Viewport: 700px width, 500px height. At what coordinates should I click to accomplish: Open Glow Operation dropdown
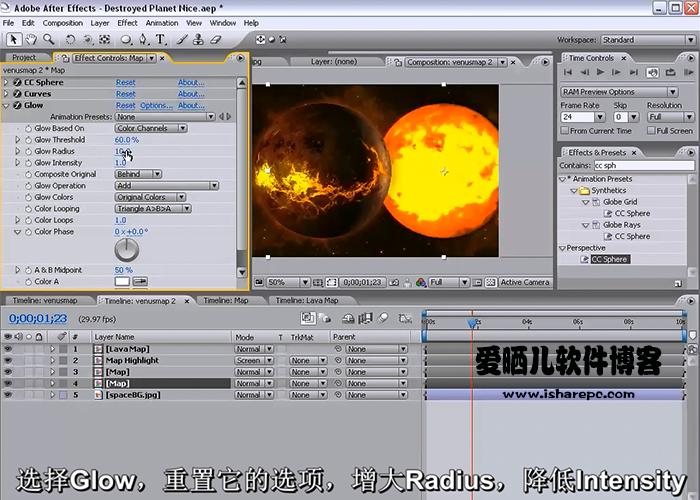coord(167,185)
